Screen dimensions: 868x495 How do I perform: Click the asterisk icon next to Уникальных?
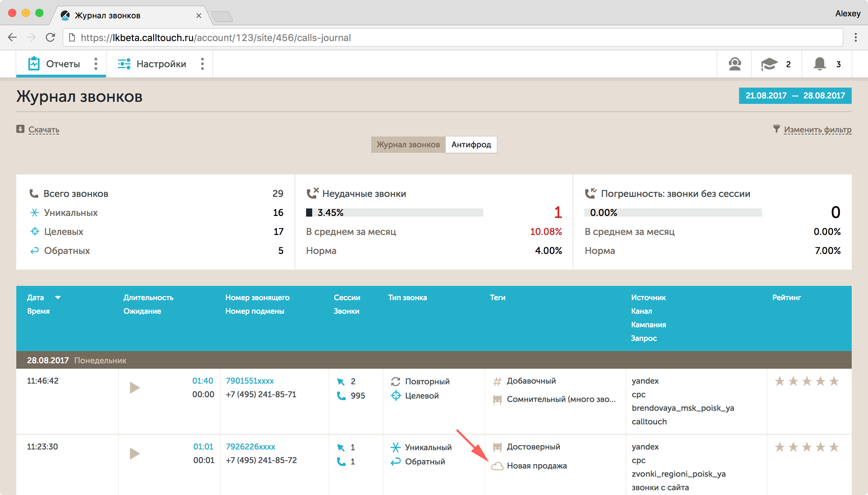point(34,213)
